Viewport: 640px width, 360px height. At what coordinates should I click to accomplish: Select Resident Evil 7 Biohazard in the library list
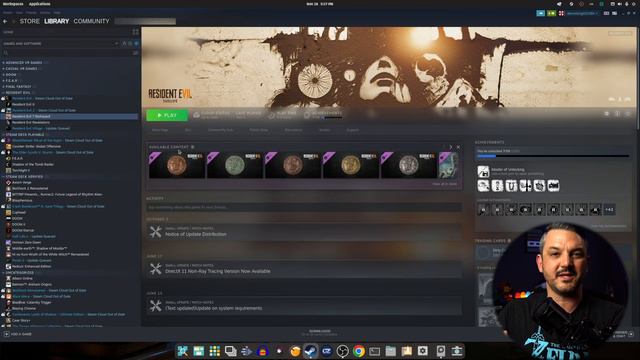pyautogui.click(x=69, y=116)
